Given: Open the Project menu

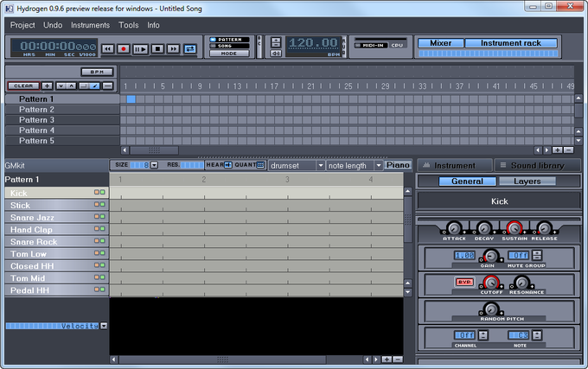Looking at the screenshot, I should point(22,25).
